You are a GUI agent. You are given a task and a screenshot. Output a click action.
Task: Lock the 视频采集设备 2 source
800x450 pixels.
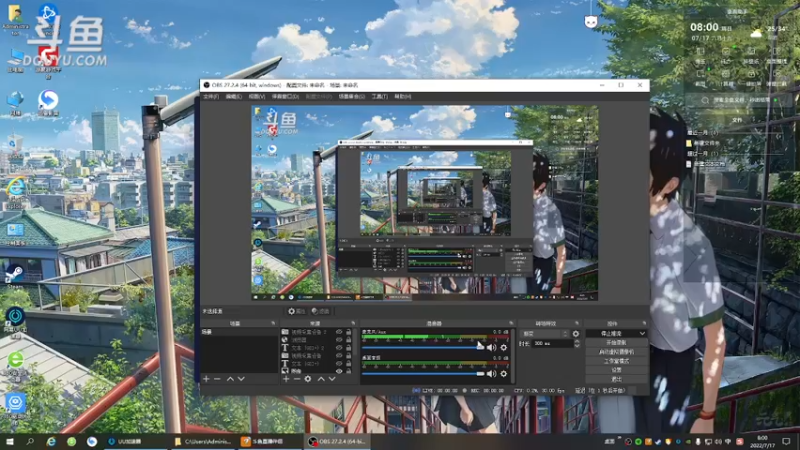(349, 332)
